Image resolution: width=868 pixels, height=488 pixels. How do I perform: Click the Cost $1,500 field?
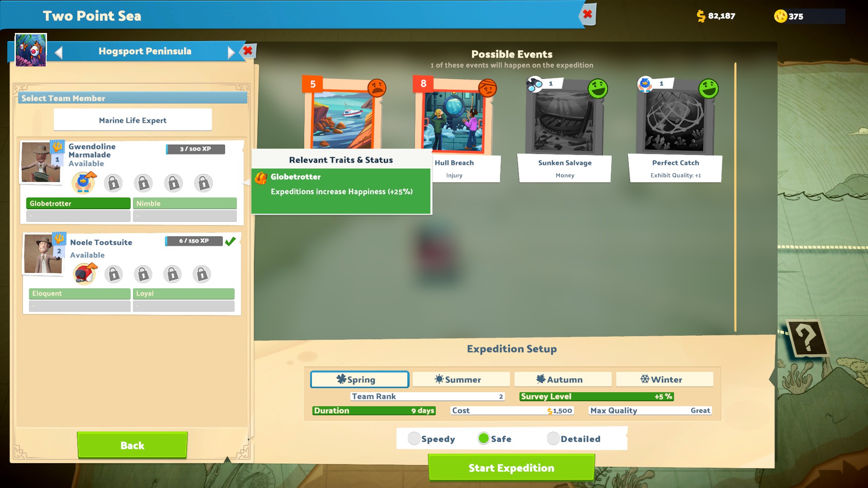pyautogui.click(x=512, y=410)
